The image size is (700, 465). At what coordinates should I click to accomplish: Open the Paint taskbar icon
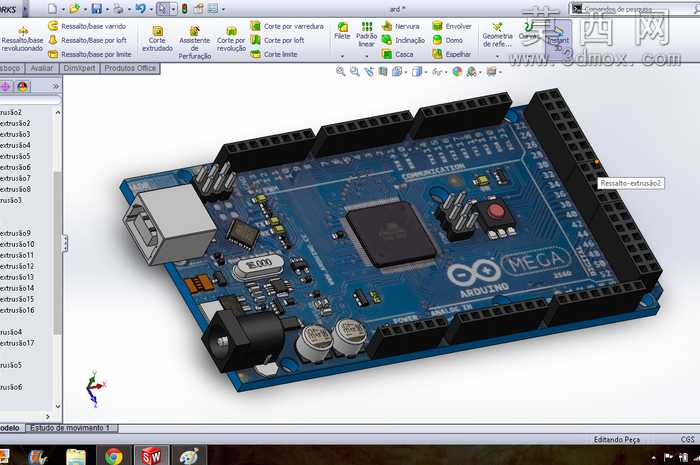pyautogui.click(x=190, y=456)
